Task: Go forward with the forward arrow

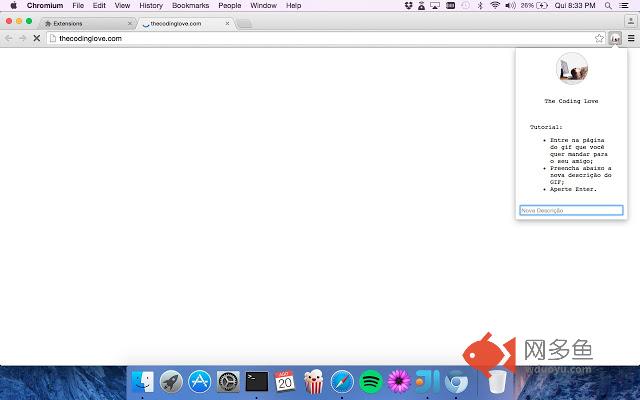Action: pyautogui.click(x=22, y=38)
